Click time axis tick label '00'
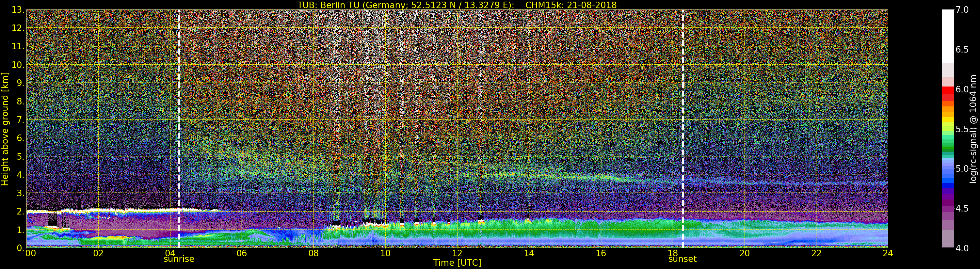Image resolution: width=980 pixels, height=269 pixels. point(30,253)
